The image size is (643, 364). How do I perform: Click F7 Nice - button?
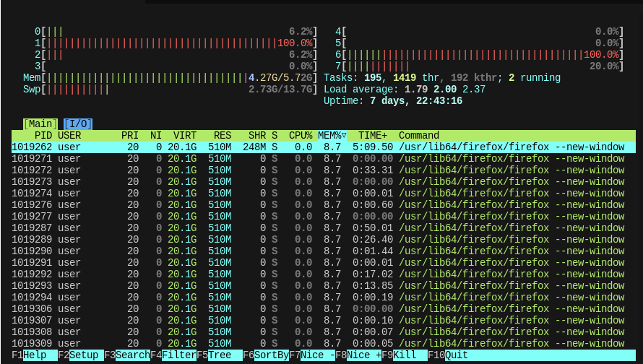point(312,355)
